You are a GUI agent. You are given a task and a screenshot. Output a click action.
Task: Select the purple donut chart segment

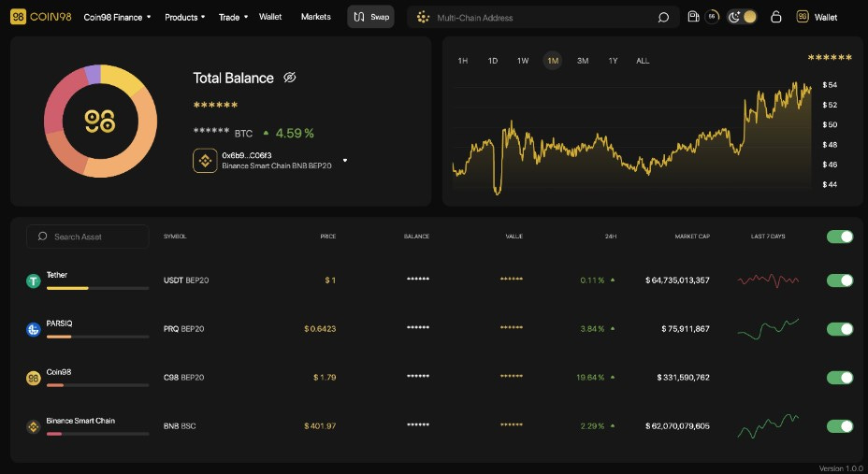(93, 74)
